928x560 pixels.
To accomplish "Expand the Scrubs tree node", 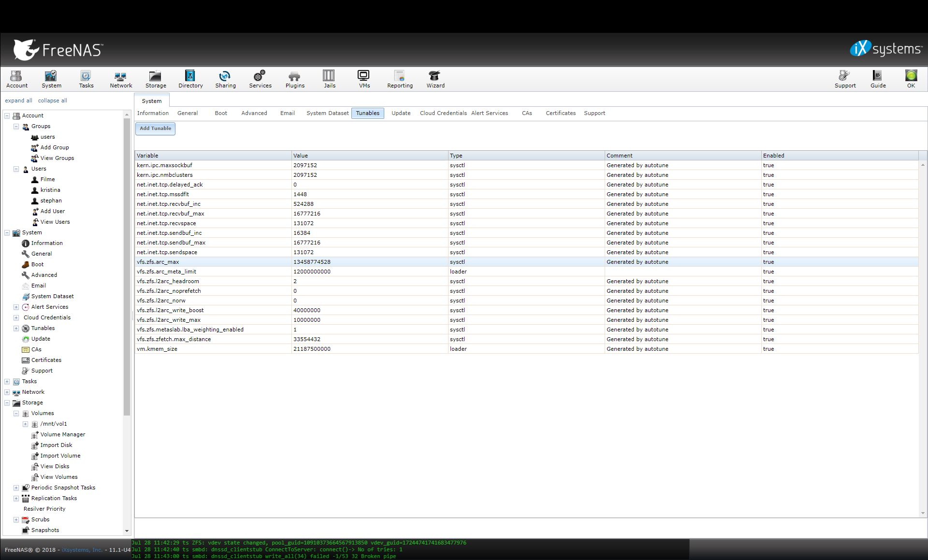I will pyautogui.click(x=16, y=519).
